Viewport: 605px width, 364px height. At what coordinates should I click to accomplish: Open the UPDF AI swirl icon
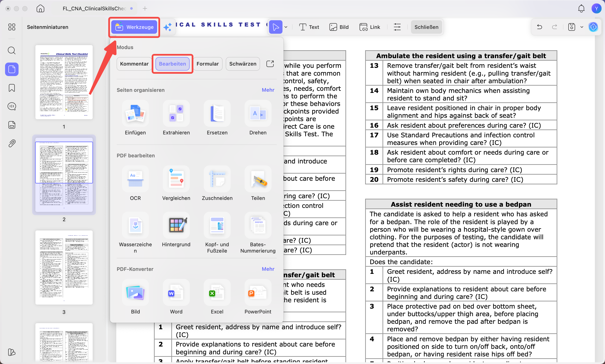pyautogui.click(x=593, y=27)
